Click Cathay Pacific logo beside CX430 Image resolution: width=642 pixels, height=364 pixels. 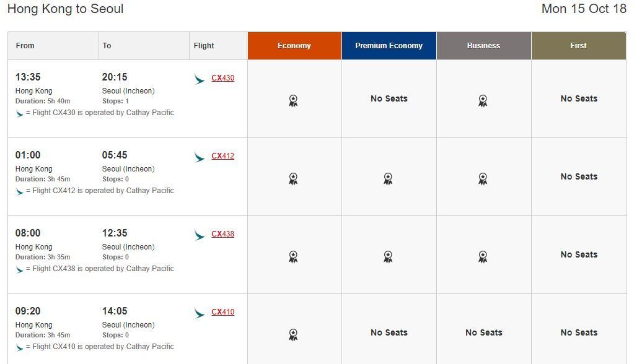[x=200, y=79]
